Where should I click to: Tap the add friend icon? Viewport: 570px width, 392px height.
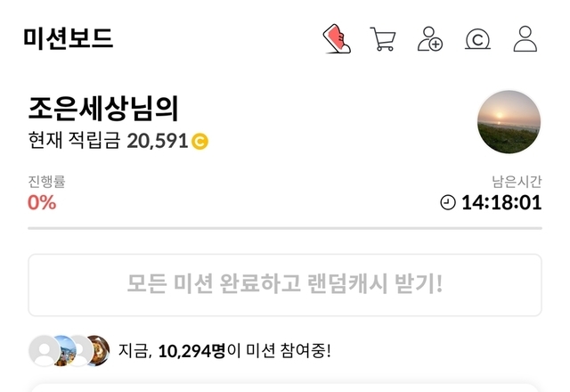429,39
